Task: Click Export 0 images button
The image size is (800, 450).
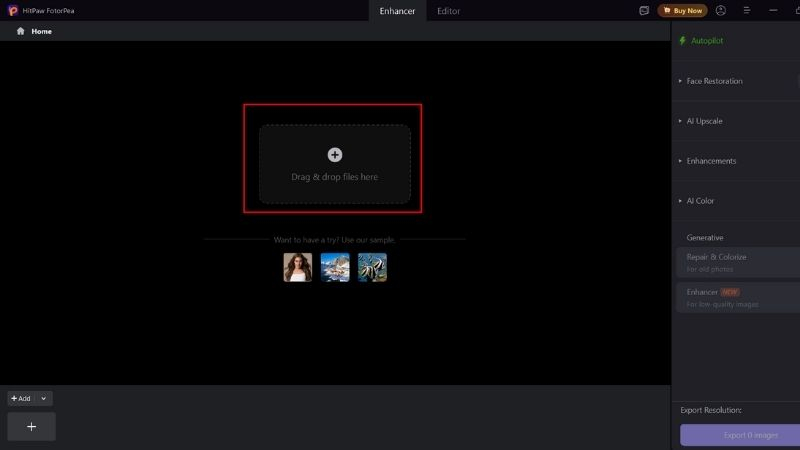Action: [x=740, y=435]
